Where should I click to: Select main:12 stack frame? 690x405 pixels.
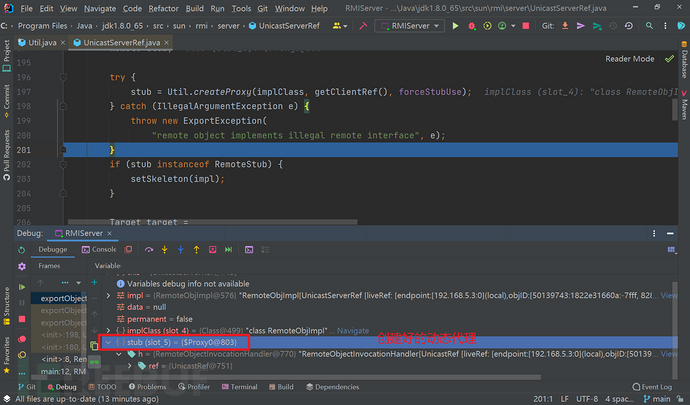(x=59, y=372)
